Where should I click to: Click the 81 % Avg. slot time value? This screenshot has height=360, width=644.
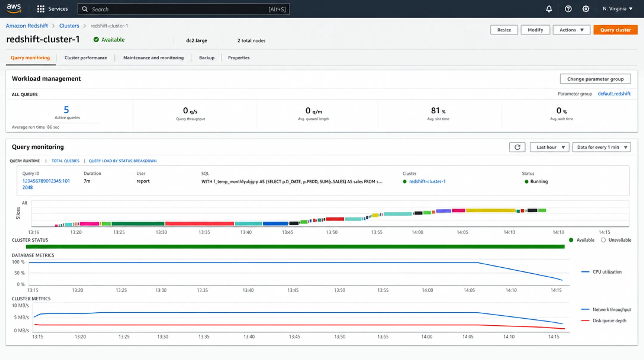438,111
